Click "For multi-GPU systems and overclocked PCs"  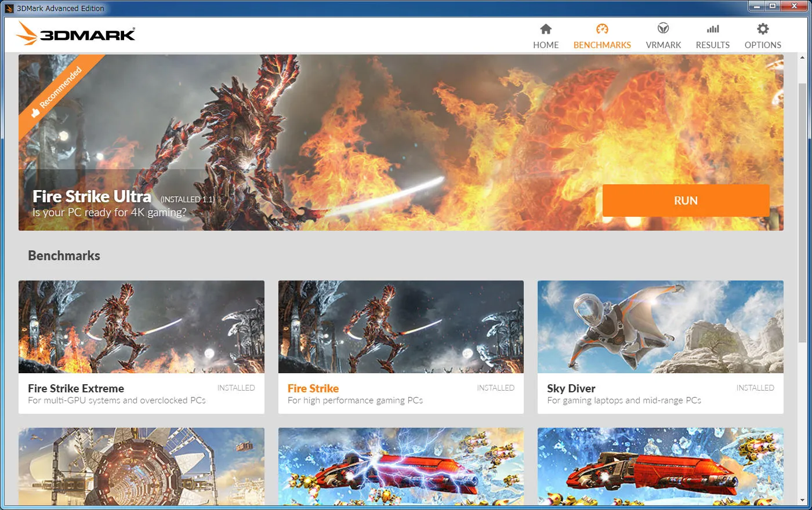(117, 400)
